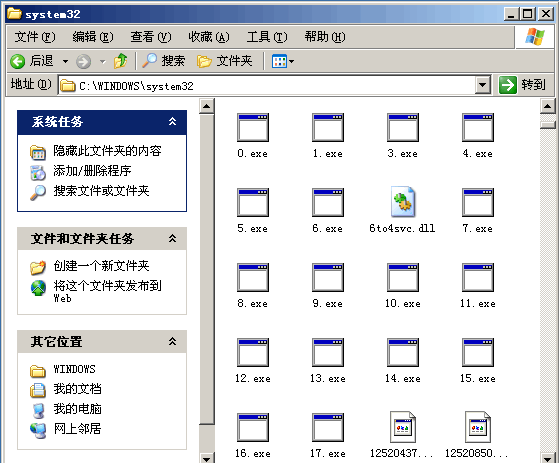Open the Back button history dropdown arrow

65,62
